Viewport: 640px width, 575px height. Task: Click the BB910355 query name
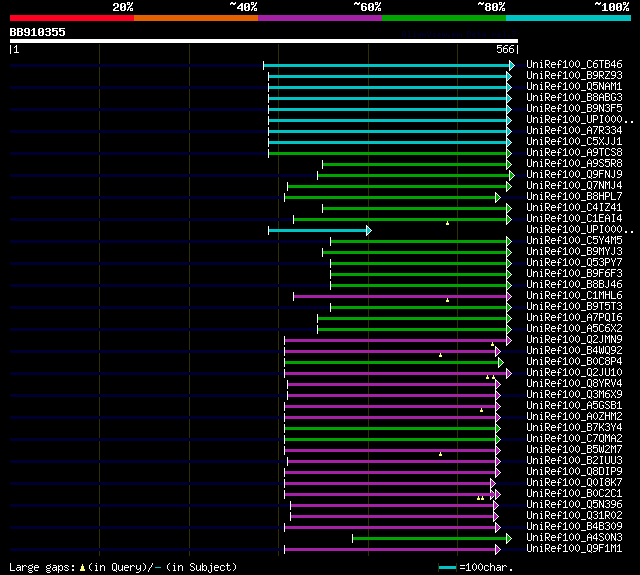[x=38, y=32]
